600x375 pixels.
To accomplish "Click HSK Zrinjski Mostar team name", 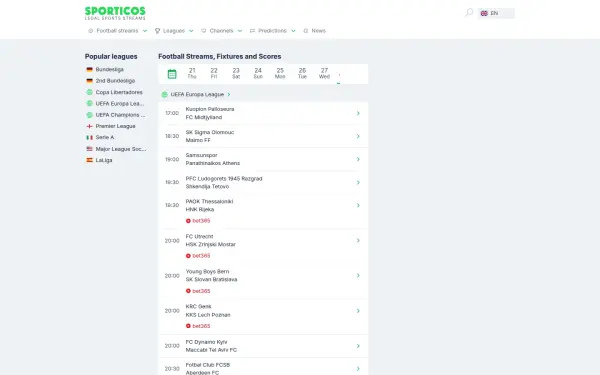I will coord(210,245).
